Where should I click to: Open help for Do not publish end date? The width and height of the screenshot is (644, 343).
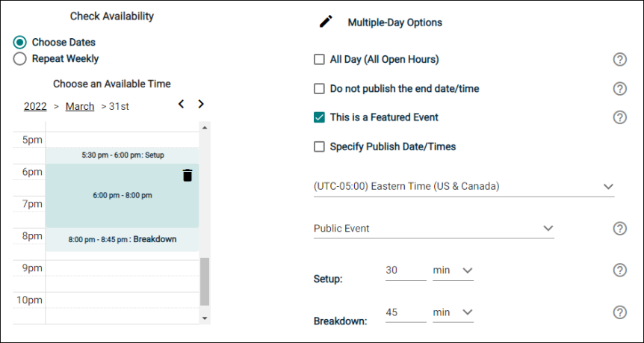point(619,89)
